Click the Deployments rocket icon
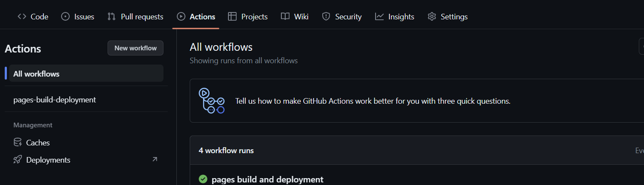The image size is (644, 185). tap(18, 160)
